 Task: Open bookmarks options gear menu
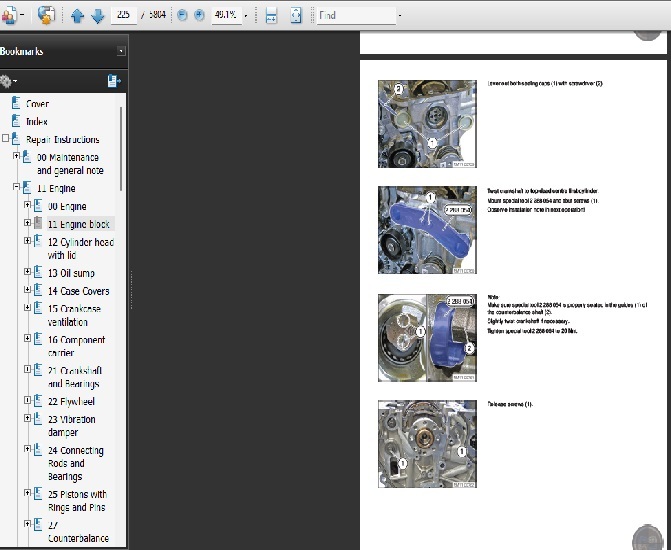coord(8,81)
